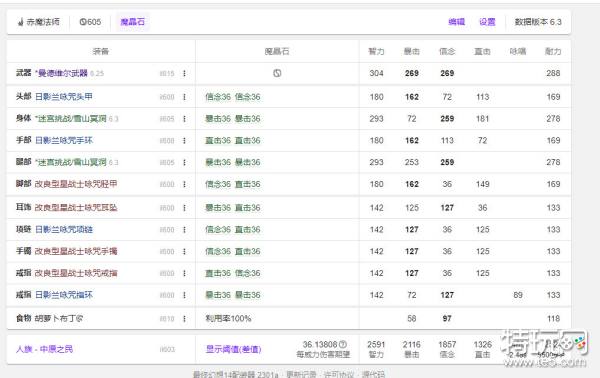Click the materia cell in the 手镯 row
This screenshot has width=600, height=378.
pos(233,252)
